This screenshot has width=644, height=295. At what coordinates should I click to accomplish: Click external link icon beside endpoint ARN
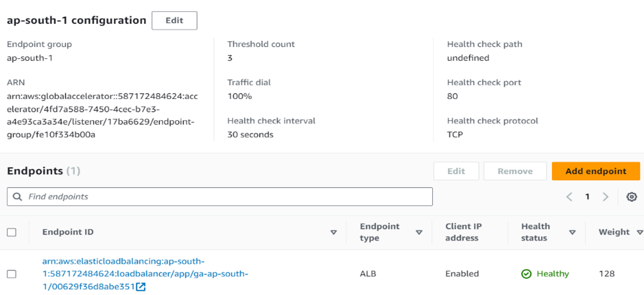[141, 287]
